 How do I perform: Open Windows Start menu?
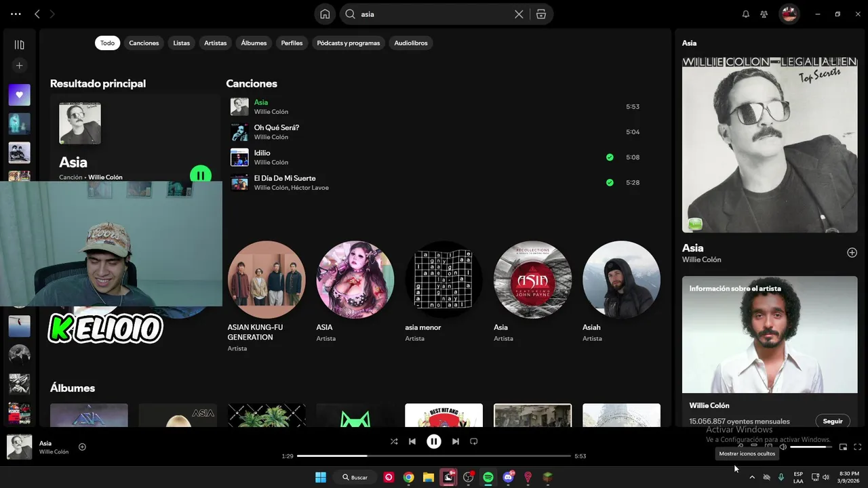click(x=321, y=477)
